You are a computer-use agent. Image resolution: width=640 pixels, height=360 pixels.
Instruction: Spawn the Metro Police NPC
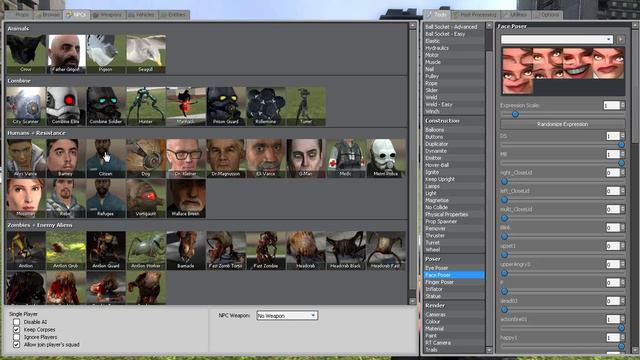386,158
